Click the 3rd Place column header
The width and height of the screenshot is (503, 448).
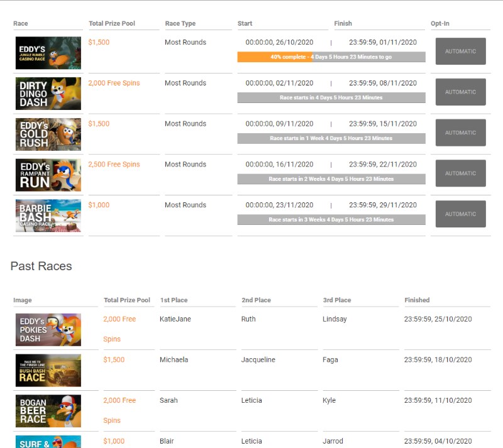pyautogui.click(x=337, y=300)
